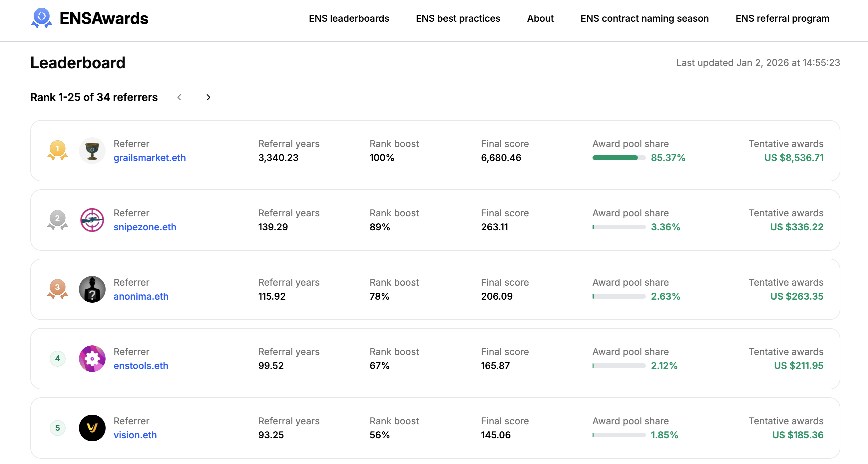The image size is (868, 464).
Task: Click the anonima.eth silhouette avatar
Action: [92, 289]
